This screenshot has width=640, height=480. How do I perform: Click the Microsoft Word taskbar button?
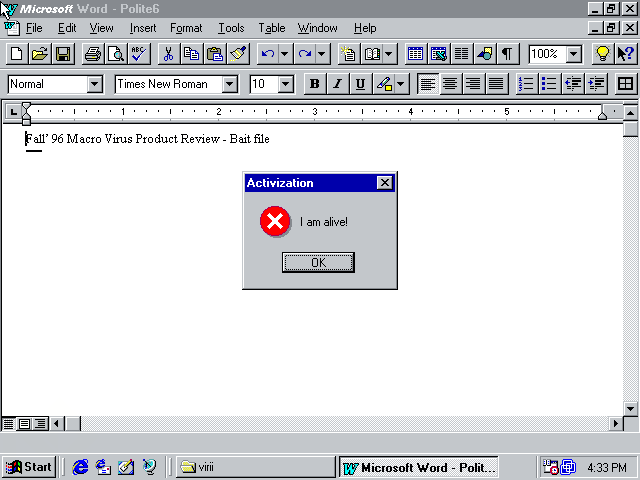click(419, 467)
